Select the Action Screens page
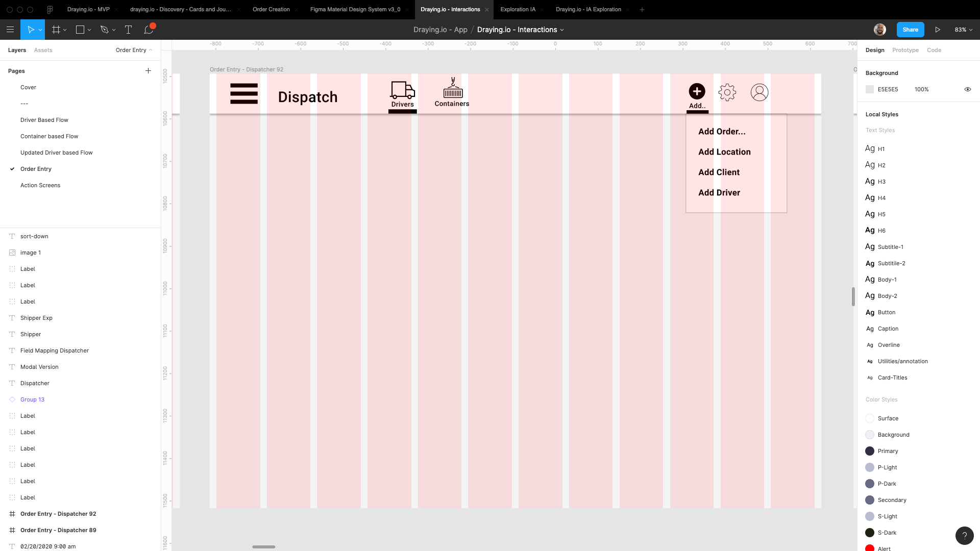Viewport: 980px width, 551px height. pos(40,185)
